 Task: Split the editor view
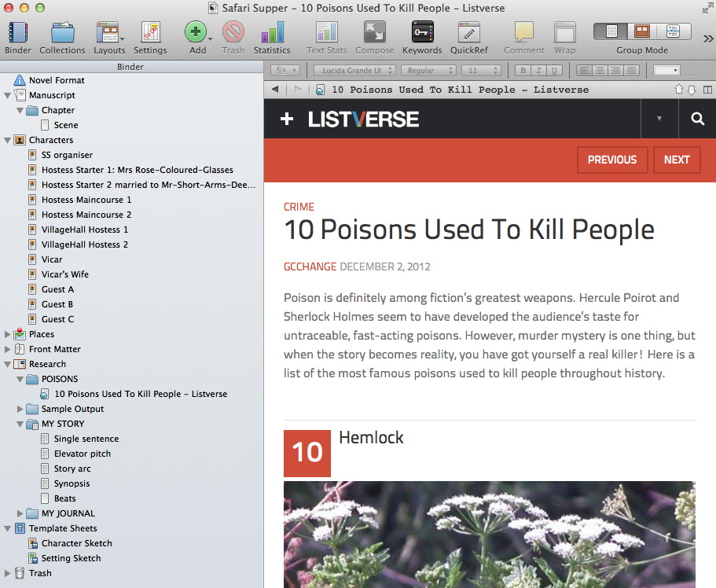[x=707, y=90]
